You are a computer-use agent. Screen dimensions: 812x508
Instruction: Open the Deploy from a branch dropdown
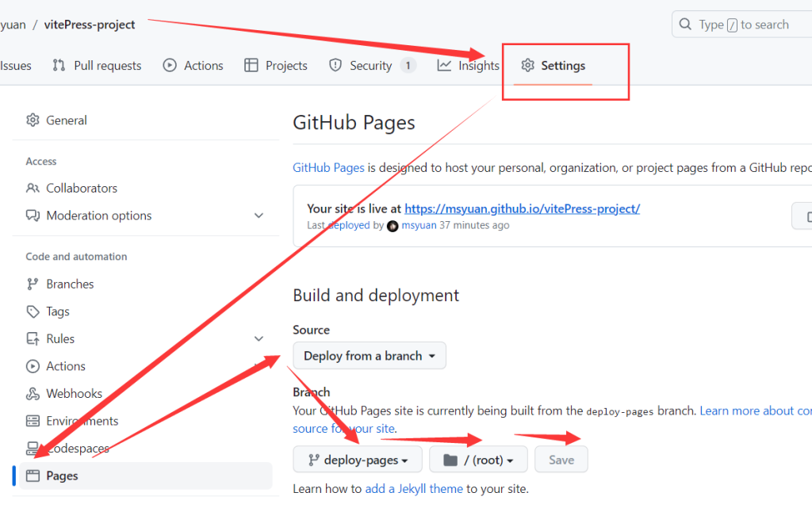coord(369,355)
